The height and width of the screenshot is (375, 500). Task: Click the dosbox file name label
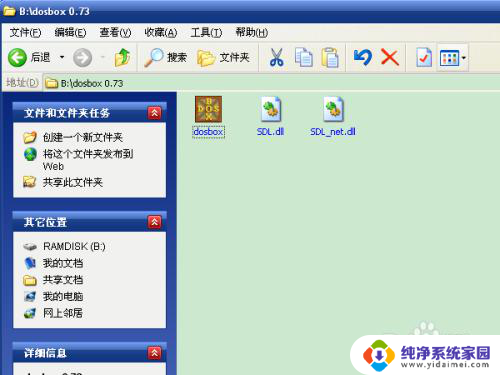208,132
